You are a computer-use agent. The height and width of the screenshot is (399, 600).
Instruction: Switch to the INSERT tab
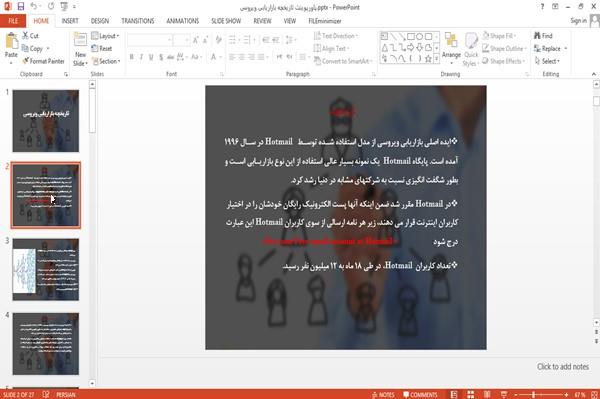pos(70,21)
